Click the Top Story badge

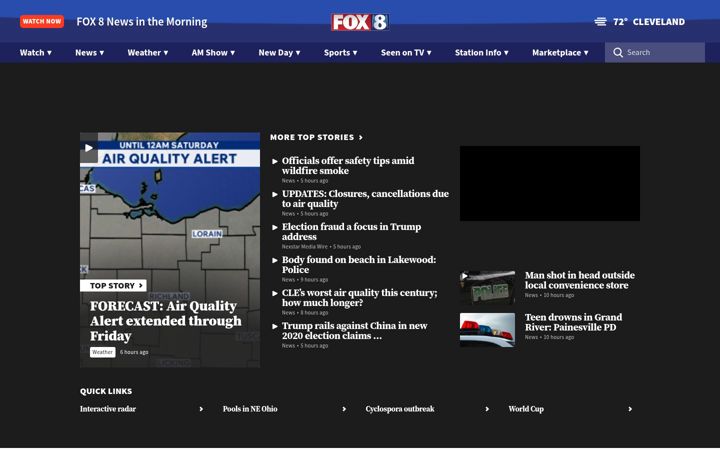(x=113, y=286)
